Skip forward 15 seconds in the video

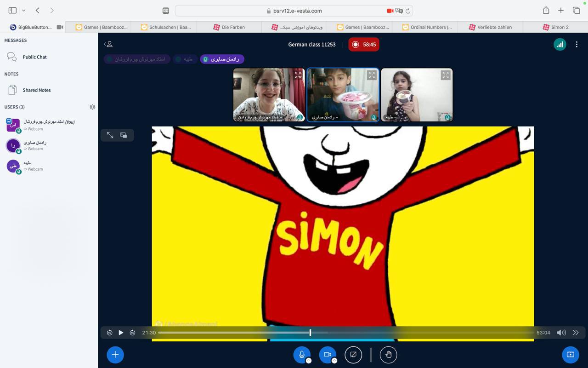click(132, 333)
